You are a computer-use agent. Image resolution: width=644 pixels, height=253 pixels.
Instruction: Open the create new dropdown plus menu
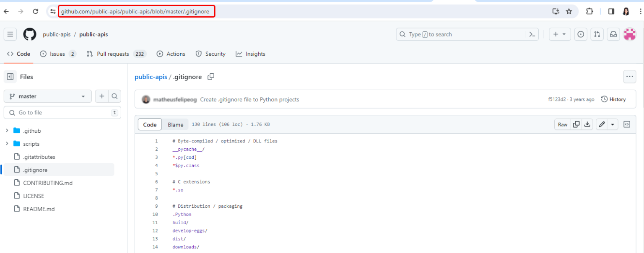(x=559, y=34)
